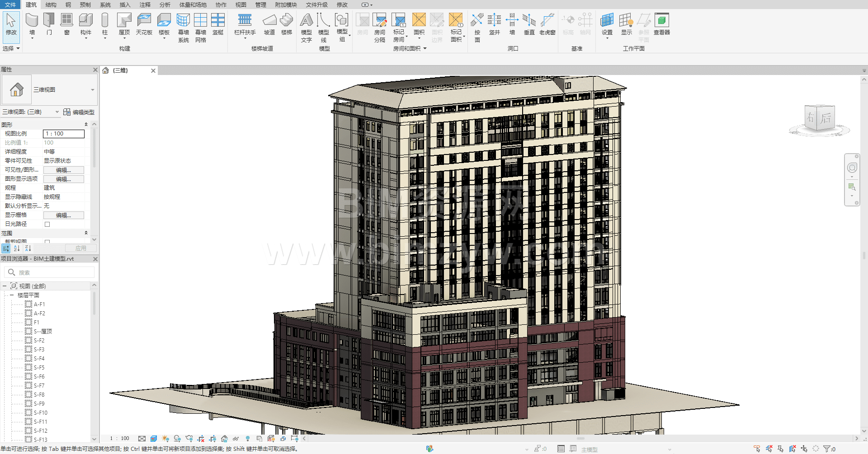Enable the 日光路径 checkbox
This screenshot has width=868, height=454.
(x=47, y=224)
